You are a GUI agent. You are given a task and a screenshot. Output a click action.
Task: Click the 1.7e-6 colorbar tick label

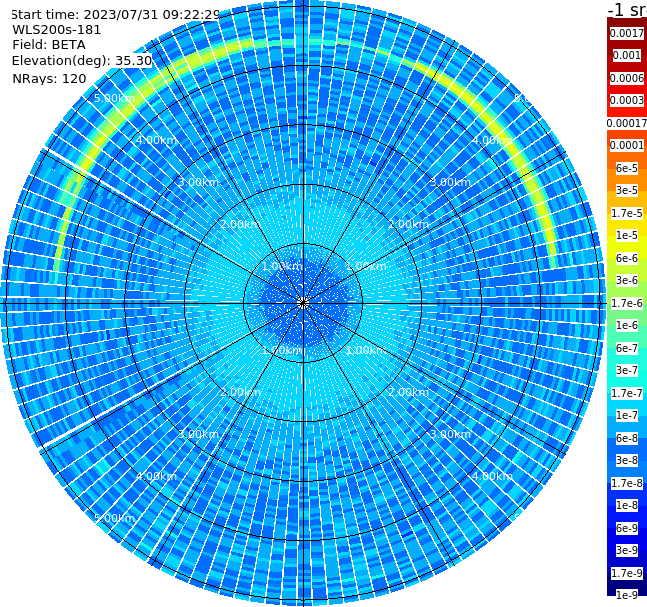(627, 303)
